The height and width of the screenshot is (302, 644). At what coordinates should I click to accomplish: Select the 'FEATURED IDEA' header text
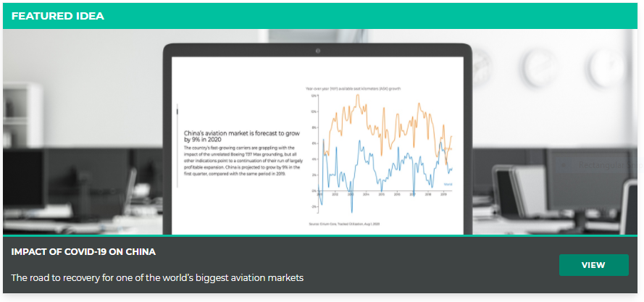click(57, 16)
